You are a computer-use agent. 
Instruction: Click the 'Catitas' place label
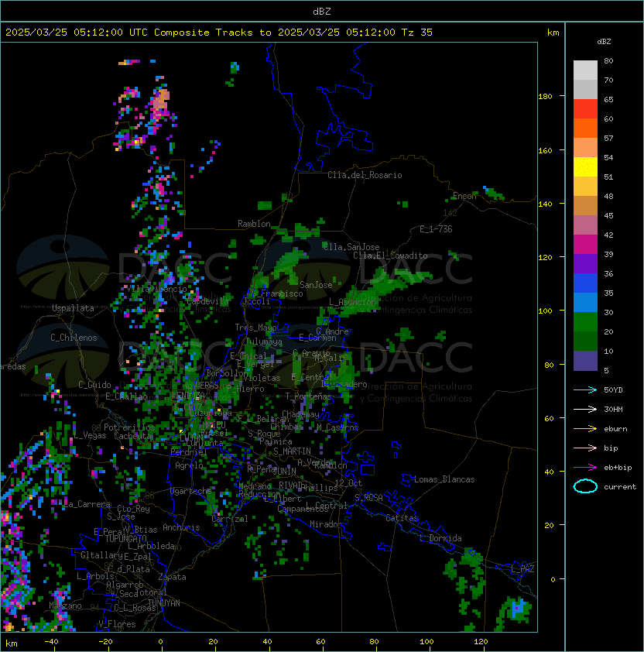[402, 518]
